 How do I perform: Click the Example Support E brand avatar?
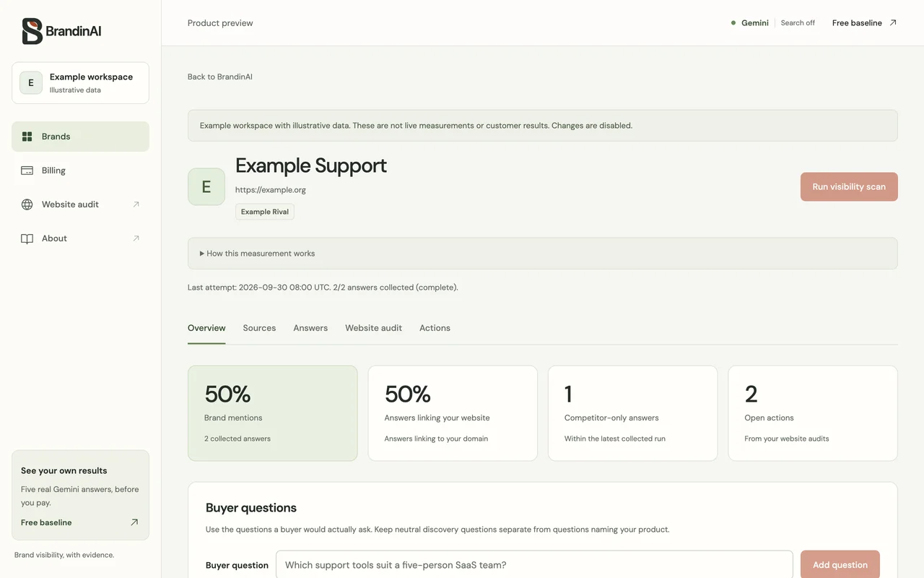pyautogui.click(x=206, y=186)
